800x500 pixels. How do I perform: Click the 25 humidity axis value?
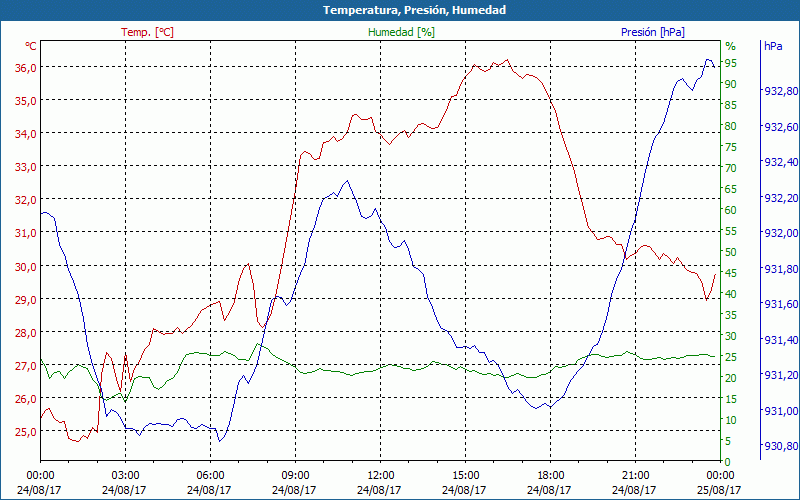point(731,357)
